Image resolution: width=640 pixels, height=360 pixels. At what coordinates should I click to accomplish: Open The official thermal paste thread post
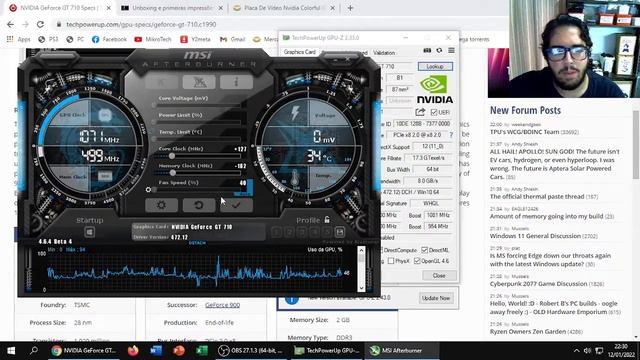[x=537, y=196]
